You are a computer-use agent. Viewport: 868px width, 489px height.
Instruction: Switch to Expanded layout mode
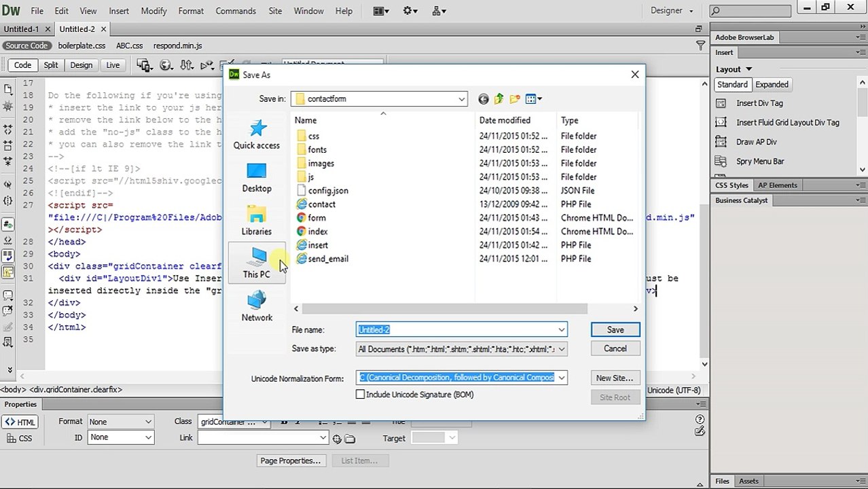pos(772,85)
